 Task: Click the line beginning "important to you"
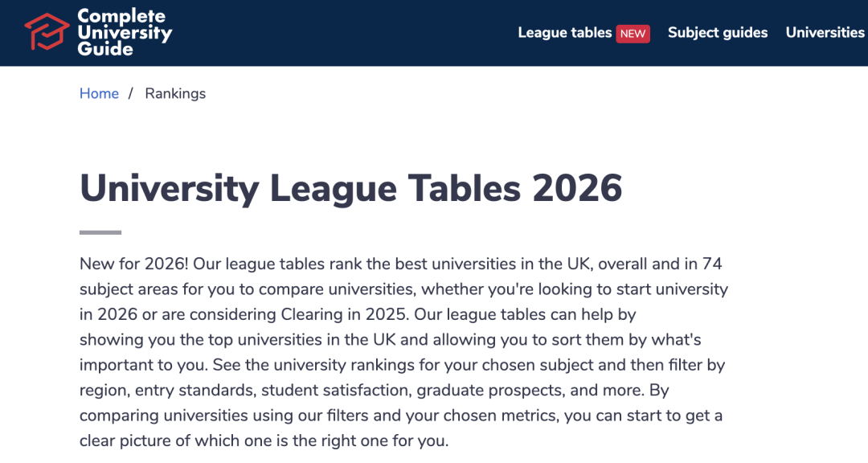coord(402,366)
